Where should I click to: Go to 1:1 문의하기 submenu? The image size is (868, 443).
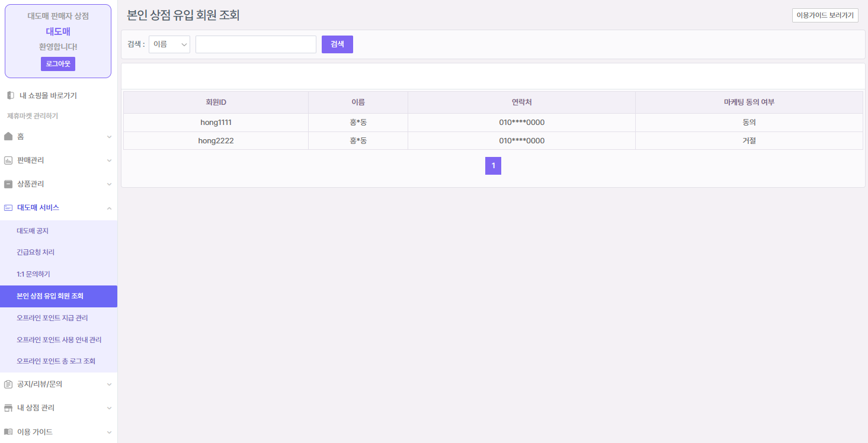[33, 274]
